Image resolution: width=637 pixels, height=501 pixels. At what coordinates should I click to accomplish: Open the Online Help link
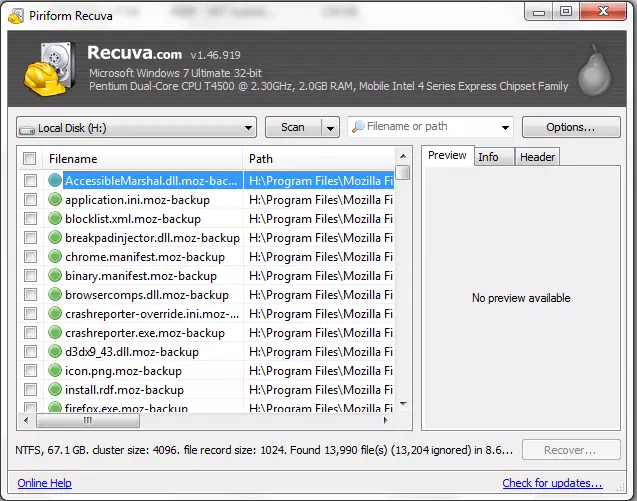click(x=44, y=483)
